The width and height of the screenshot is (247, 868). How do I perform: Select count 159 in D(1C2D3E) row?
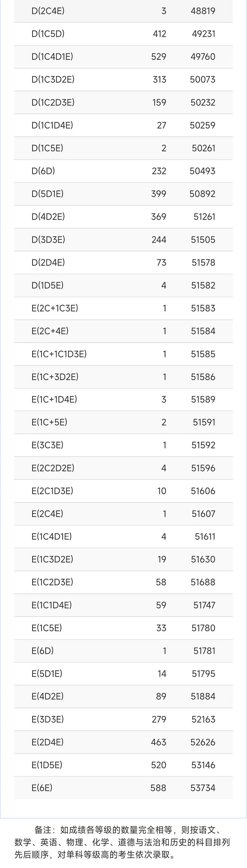[159, 102]
